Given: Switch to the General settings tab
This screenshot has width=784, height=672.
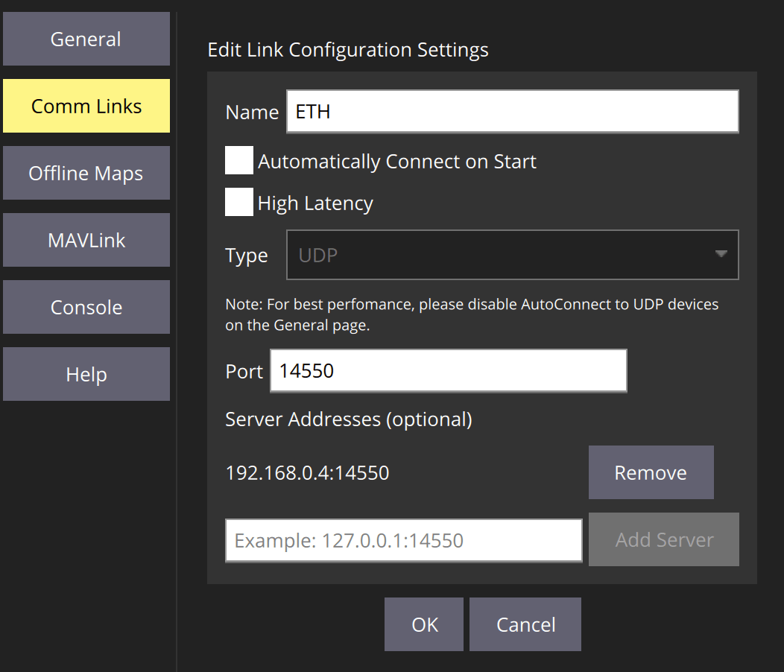Looking at the screenshot, I should point(86,39).
